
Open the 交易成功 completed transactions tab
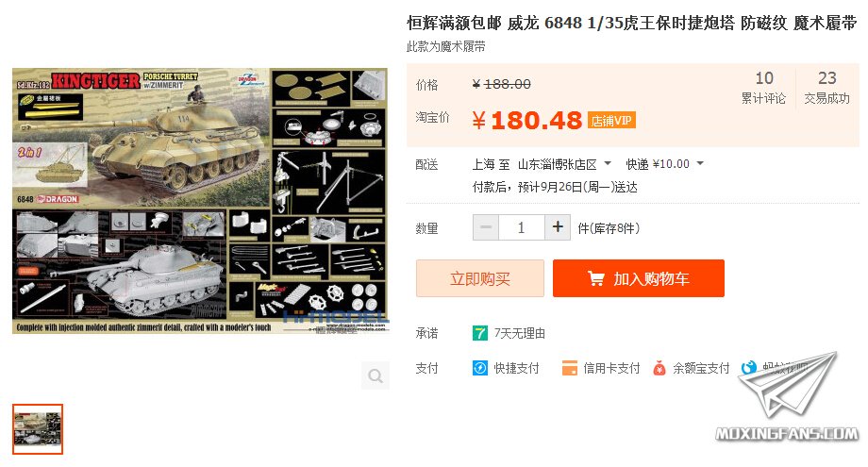(x=827, y=88)
